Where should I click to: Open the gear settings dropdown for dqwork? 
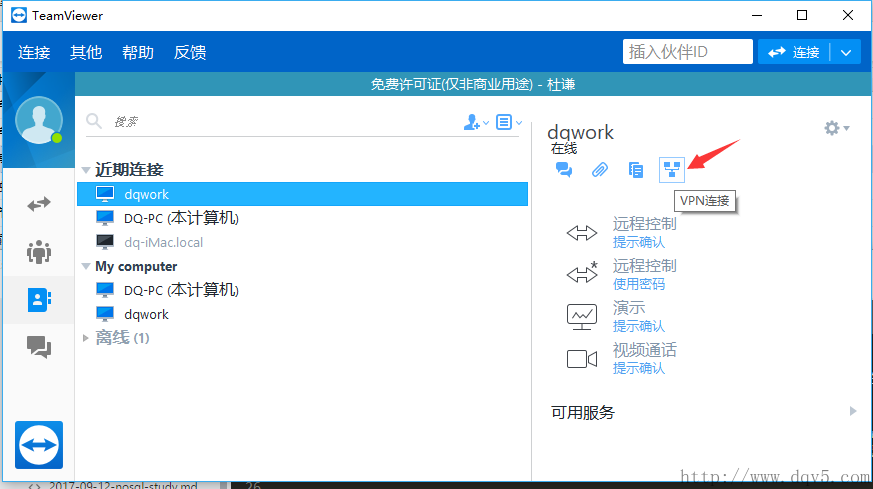pos(836,128)
